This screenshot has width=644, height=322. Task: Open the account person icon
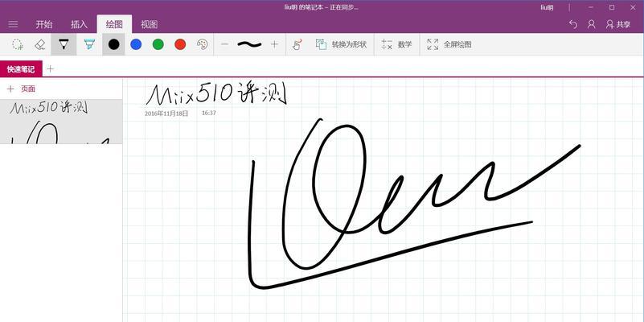pyautogui.click(x=592, y=24)
